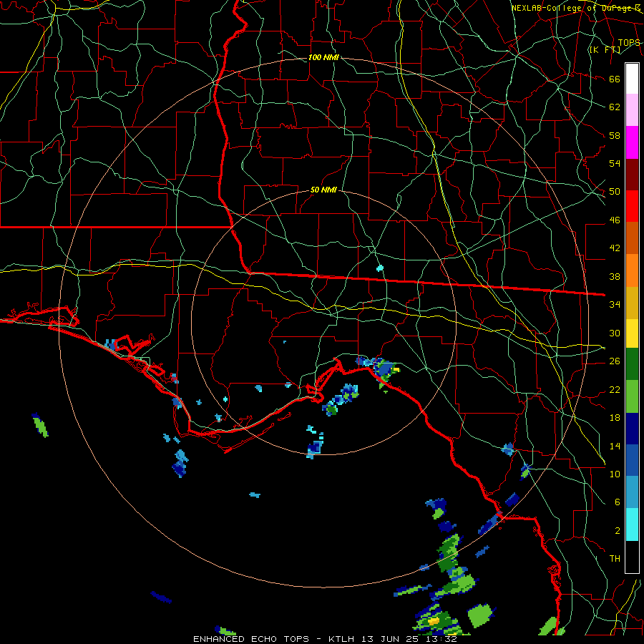Click the 66 legend value

pos(615,79)
